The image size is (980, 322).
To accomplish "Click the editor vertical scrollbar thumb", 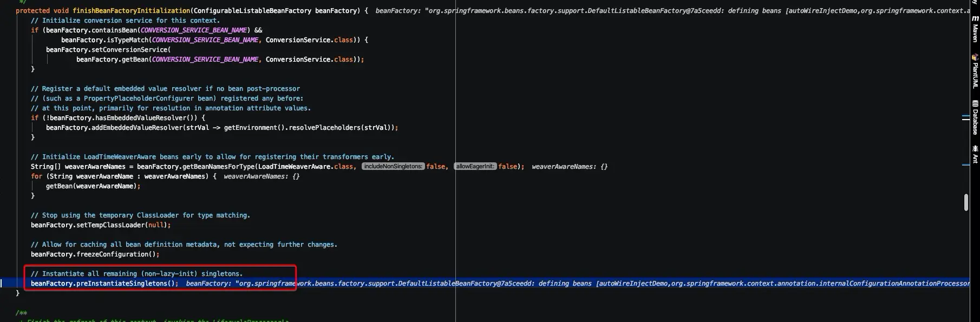I will tap(966, 202).
